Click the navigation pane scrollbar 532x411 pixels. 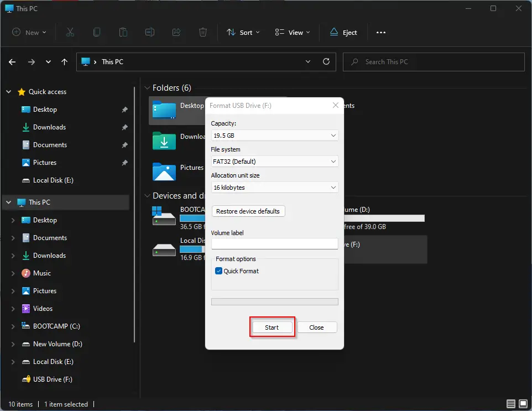tap(134, 215)
